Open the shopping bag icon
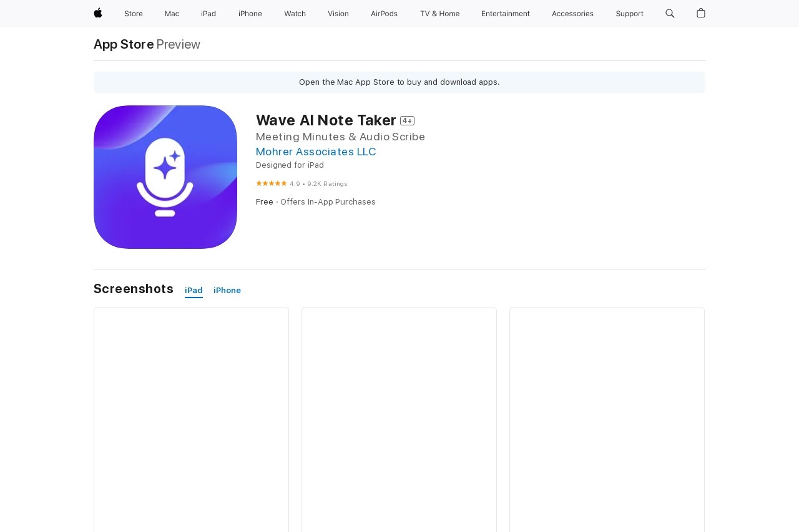Image resolution: width=799 pixels, height=532 pixels. (701, 13)
